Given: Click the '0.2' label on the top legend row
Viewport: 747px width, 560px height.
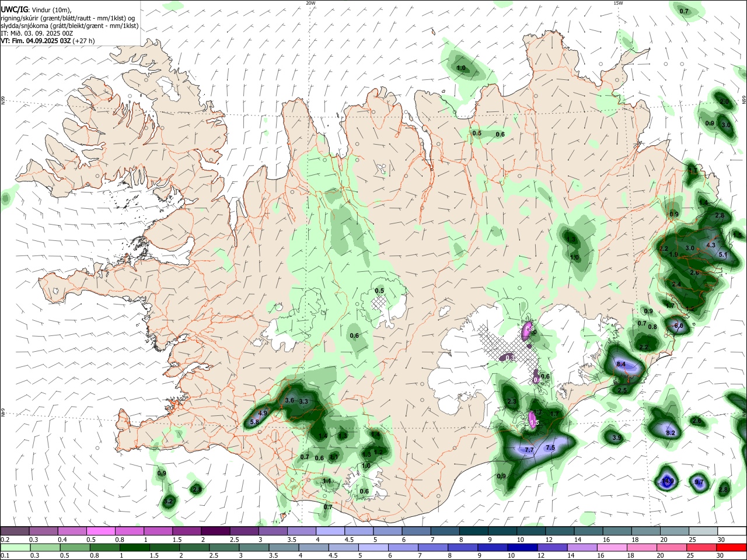Looking at the screenshot, I should [x=5, y=540].
